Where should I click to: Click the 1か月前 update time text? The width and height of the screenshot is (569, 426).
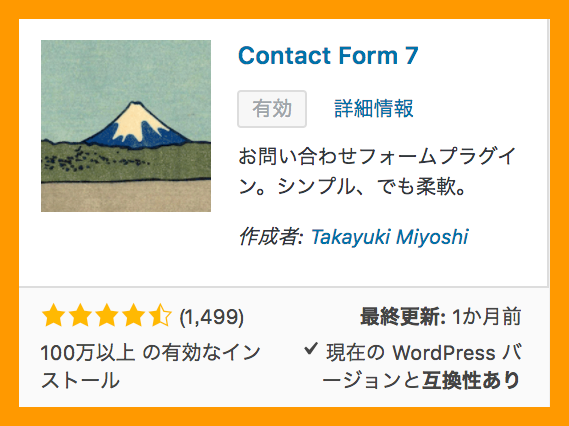click(487, 317)
